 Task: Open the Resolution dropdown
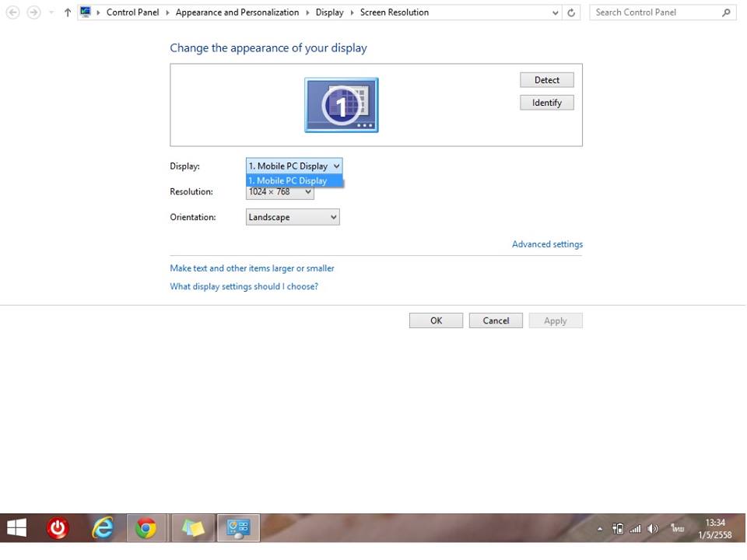(279, 192)
